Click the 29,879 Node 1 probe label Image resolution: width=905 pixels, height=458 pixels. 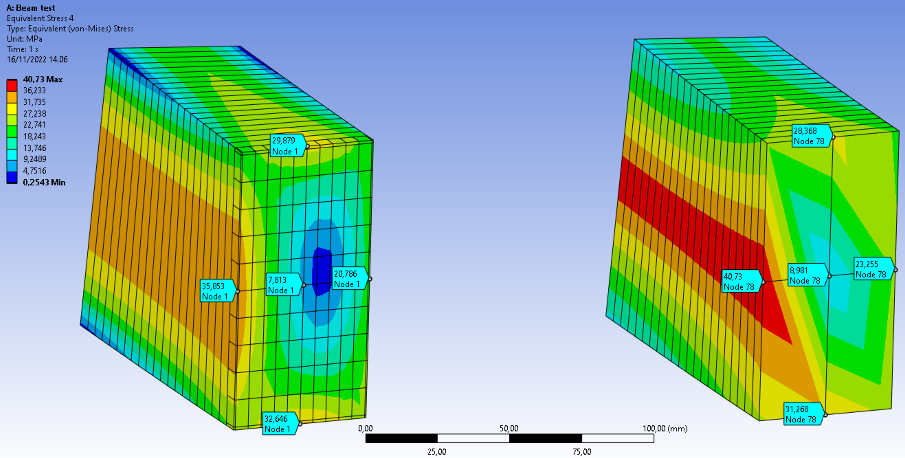pyautogui.click(x=287, y=145)
